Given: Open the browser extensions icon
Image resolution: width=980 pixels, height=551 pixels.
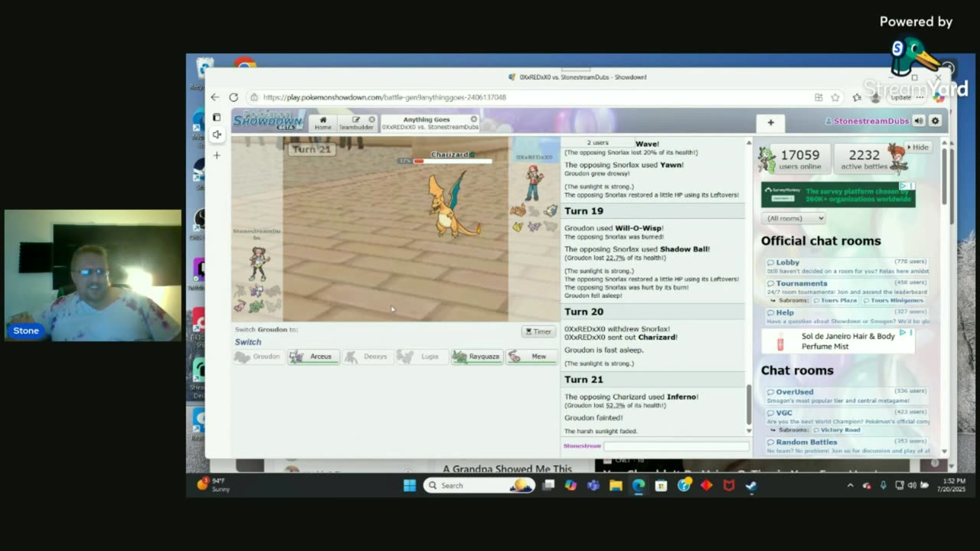Looking at the screenshot, I should pyautogui.click(x=857, y=97).
